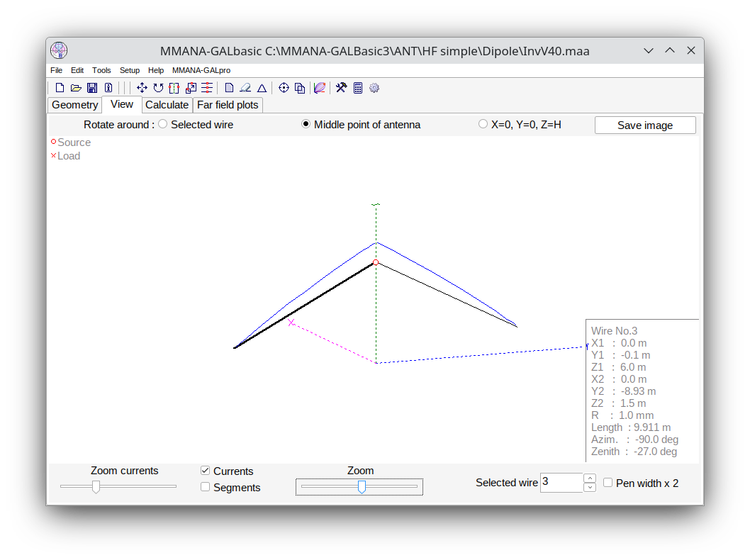Switch to the Geometry tab
The height and width of the screenshot is (560, 750).
[74, 105]
